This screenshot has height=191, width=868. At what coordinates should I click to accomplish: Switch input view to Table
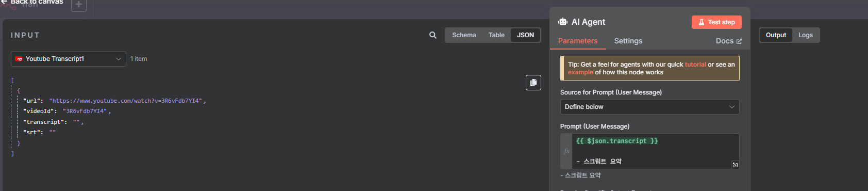[x=496, y=35]
